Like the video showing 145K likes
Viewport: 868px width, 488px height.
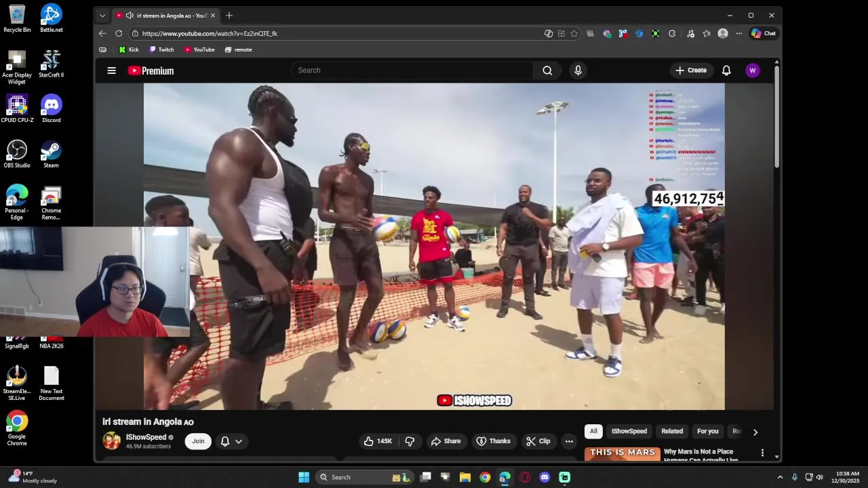tap(378, 441)
